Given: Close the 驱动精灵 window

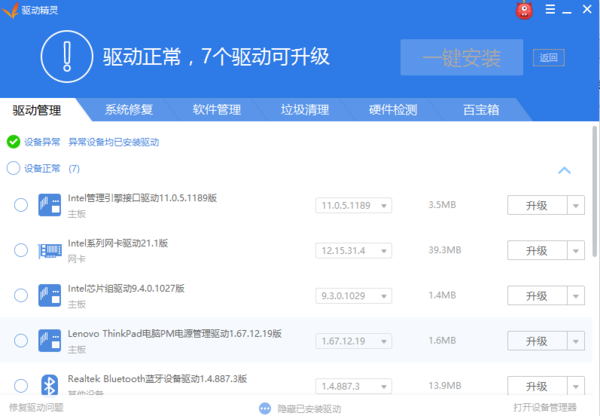Looking at the screenshot, I should coord(587,9).
